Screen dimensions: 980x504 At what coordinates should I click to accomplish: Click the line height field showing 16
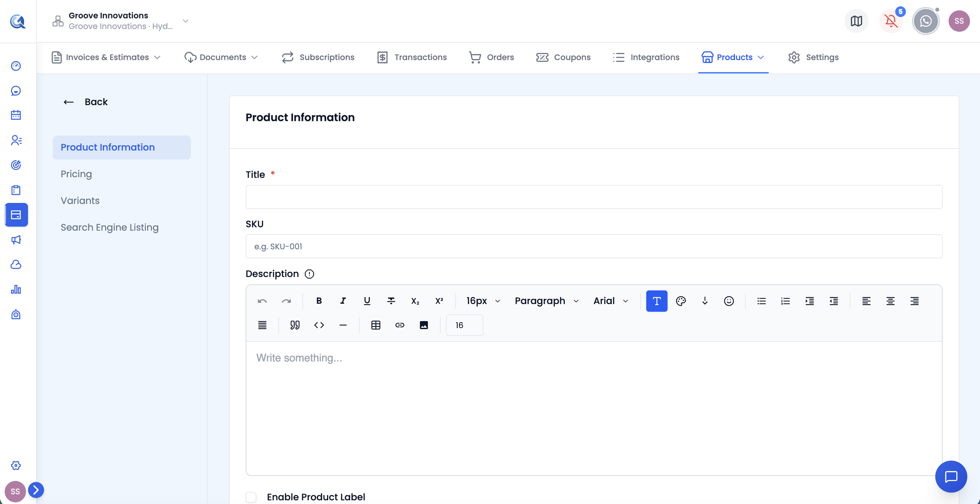pos(464,325)
